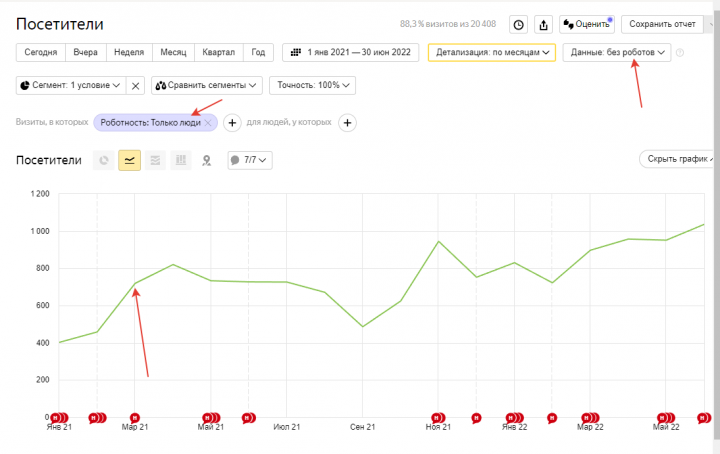The image size is (720, 454).
Task: Click note marker at Мар 21
Action: click(135, 418)
